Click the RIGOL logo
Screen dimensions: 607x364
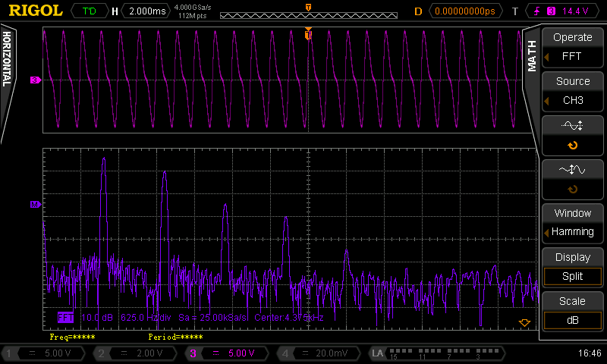[36, 11]
